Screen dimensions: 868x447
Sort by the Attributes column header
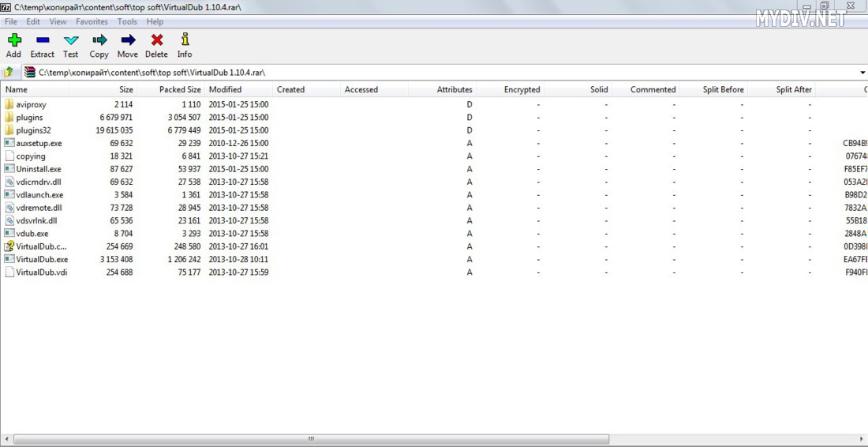442,89
